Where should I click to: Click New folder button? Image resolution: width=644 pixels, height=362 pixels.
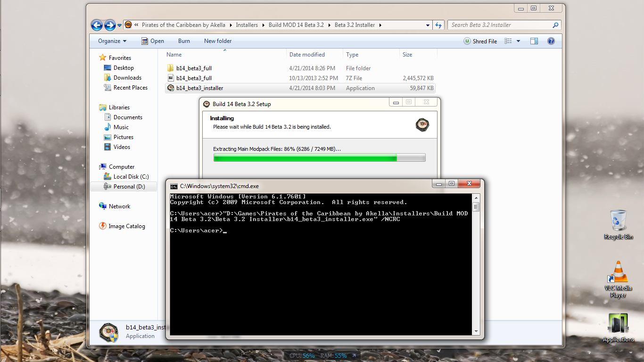pyautogui.click(x=218, y=41)
